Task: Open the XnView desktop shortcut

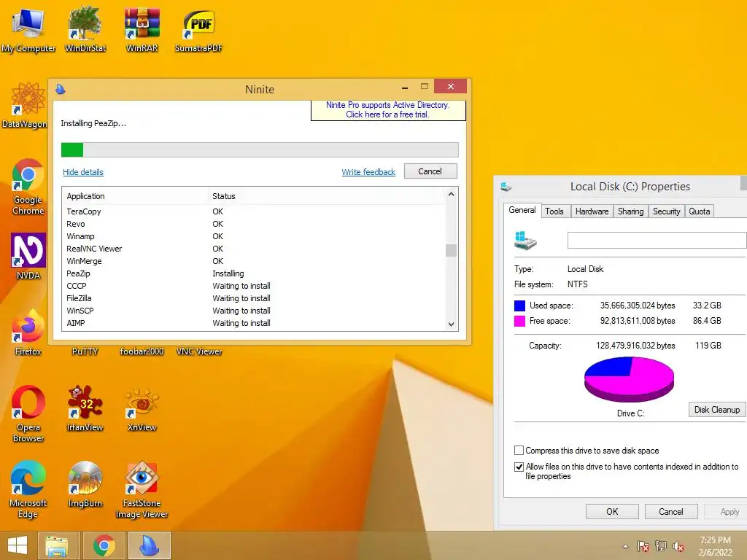Action: point(142,408)
